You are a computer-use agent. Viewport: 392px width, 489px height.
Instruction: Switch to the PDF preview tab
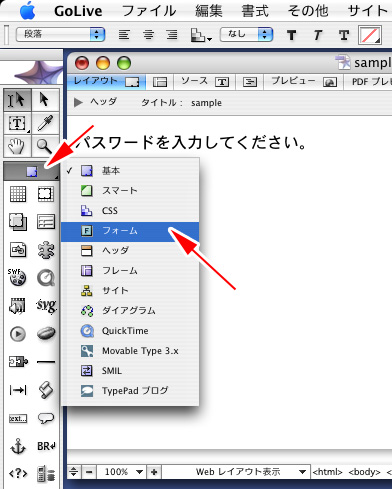(x=368, y=82)
